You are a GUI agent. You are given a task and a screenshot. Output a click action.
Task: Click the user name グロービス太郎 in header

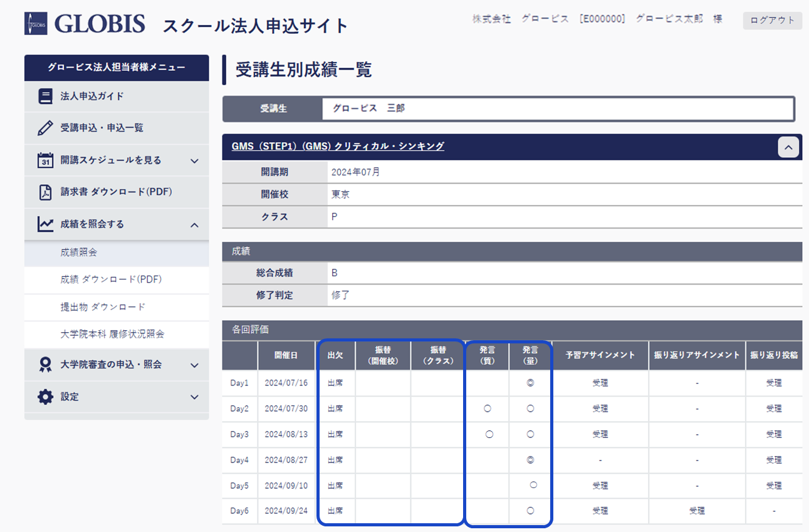(669, 19)
